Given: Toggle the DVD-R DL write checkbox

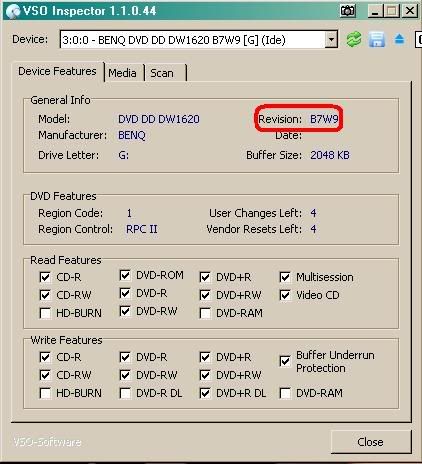Looking at the screenshot, I should [x=125, y=393].
